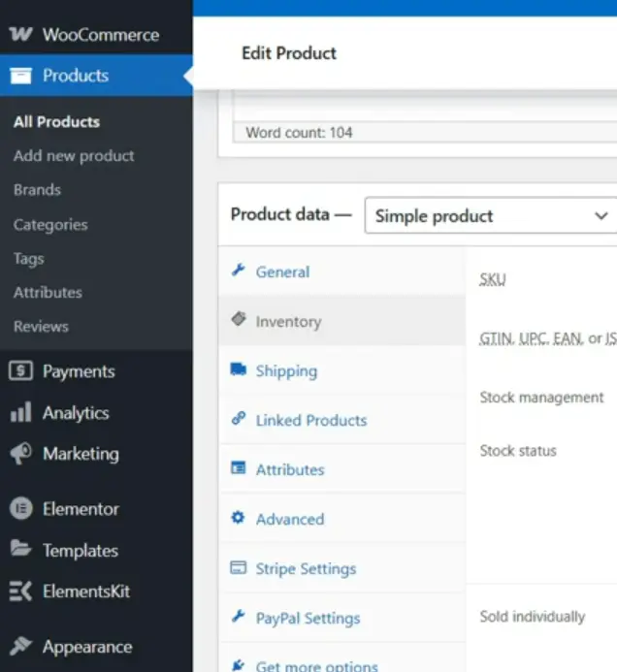Click the Stripe Settings card icon
Image resolution: width=617 pixels, height=672 pixels.
pyautogui.click(x=239, y=567)
